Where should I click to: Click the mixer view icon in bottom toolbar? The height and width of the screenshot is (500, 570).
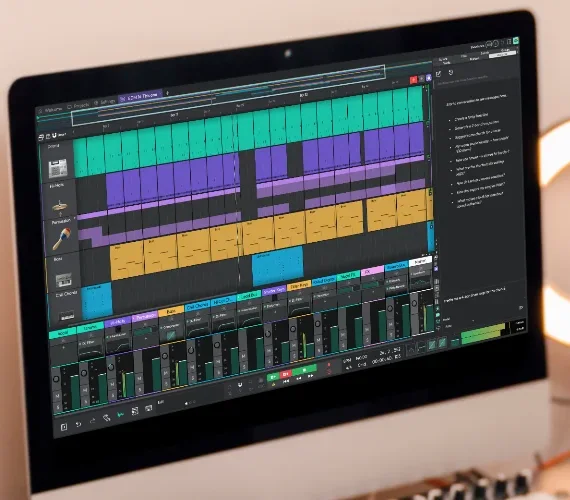click(135, 411)
